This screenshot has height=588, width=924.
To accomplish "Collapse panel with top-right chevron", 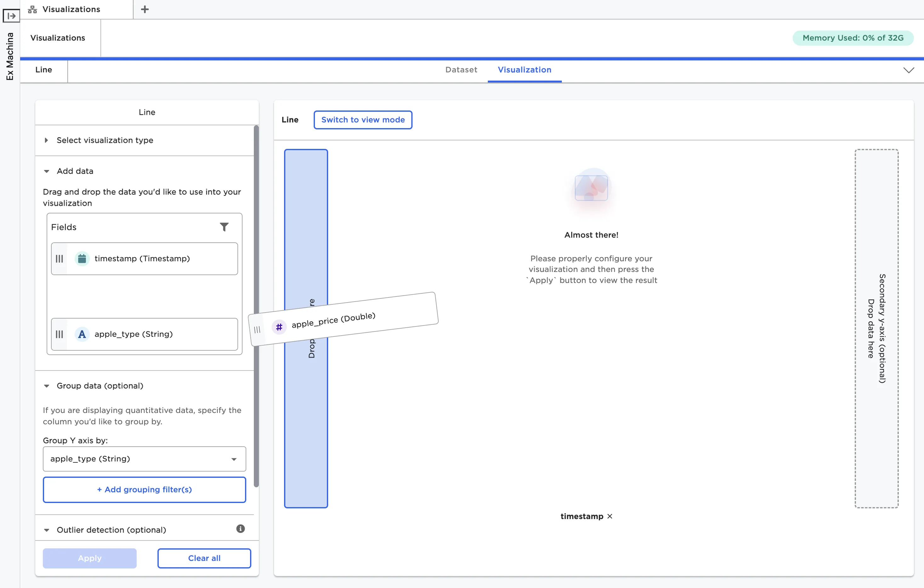I will click(x=908, y=70).
